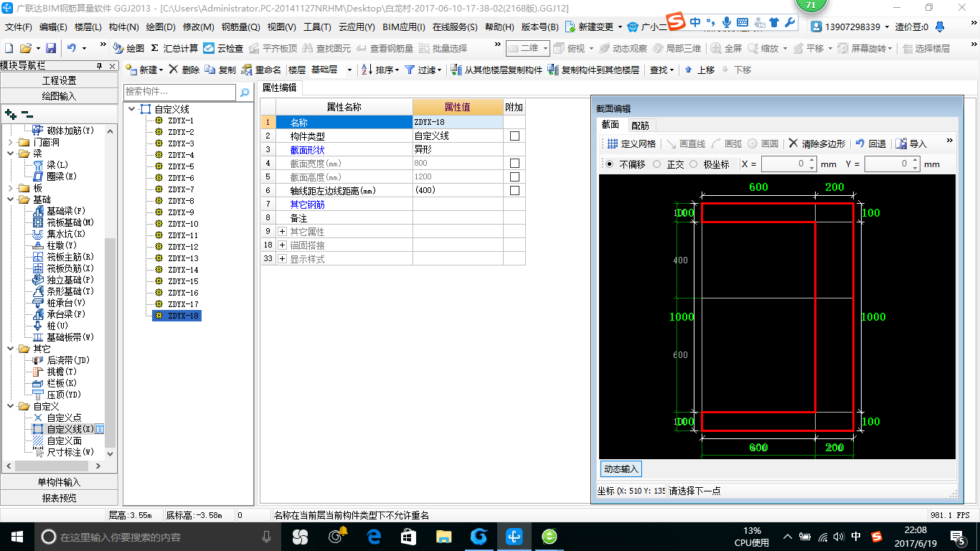Click 屏幕旋转 screen rotate tool
Viewport: 980px width, 551px height.
pyautogui.click(x=863, y=48)
